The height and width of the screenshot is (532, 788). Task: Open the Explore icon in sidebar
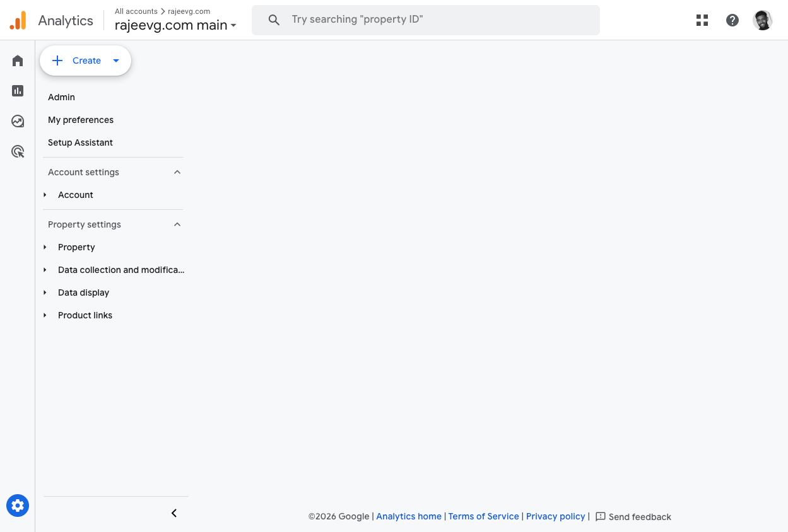tap(18, 121)
